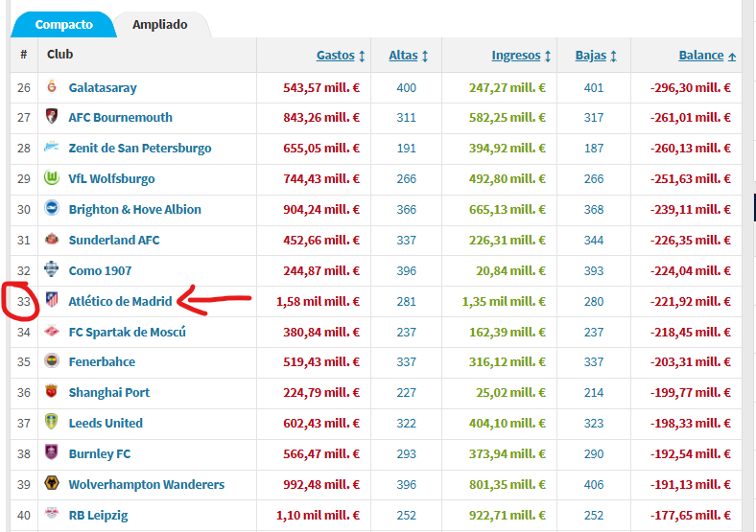This screenshot has height=532, width=756.
Task: Click Sunderland's balance -226,35 mill. €
Action: point(691,240)
